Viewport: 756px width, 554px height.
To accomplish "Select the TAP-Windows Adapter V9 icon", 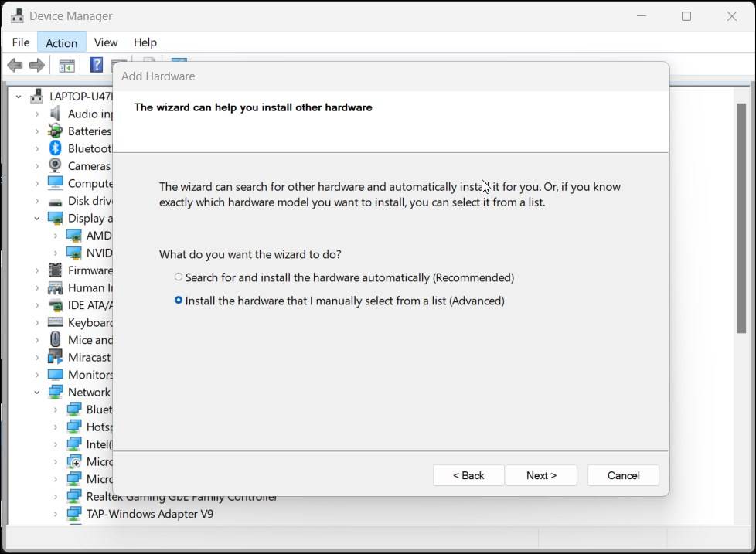I will (x=73, y=514).
